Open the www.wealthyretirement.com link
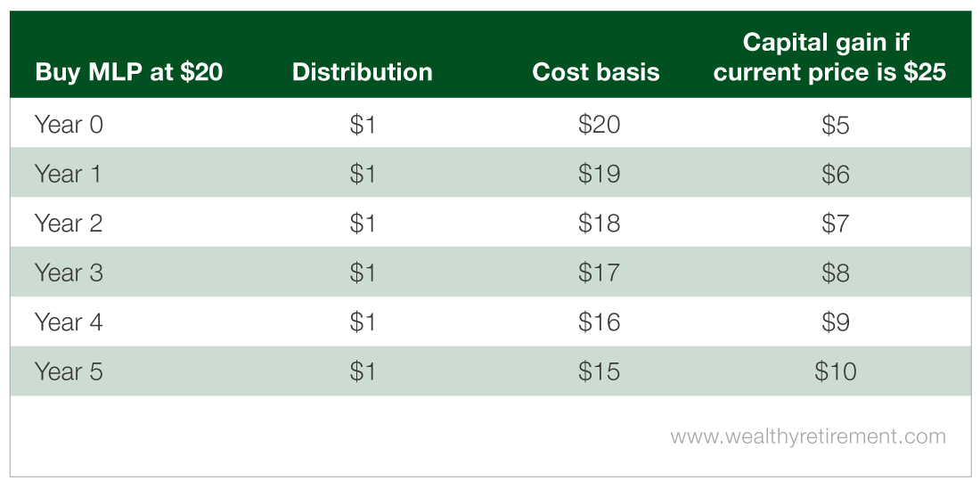Screen dimensions: 980x489 pyautogui.click(x=808, y=436)
